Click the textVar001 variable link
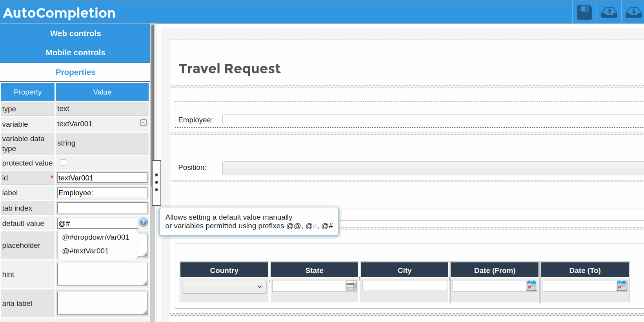Viewport: 644px width, 322px height. [75, 124]
